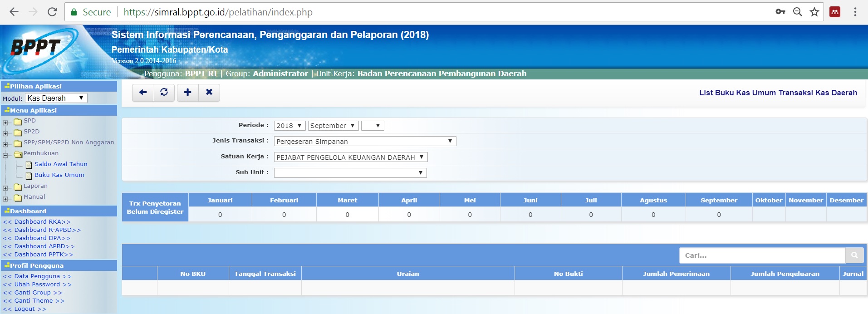Viewport: 868px width, 314px height.
Task: Click the Januari month column header
Action: coord(220,200)
